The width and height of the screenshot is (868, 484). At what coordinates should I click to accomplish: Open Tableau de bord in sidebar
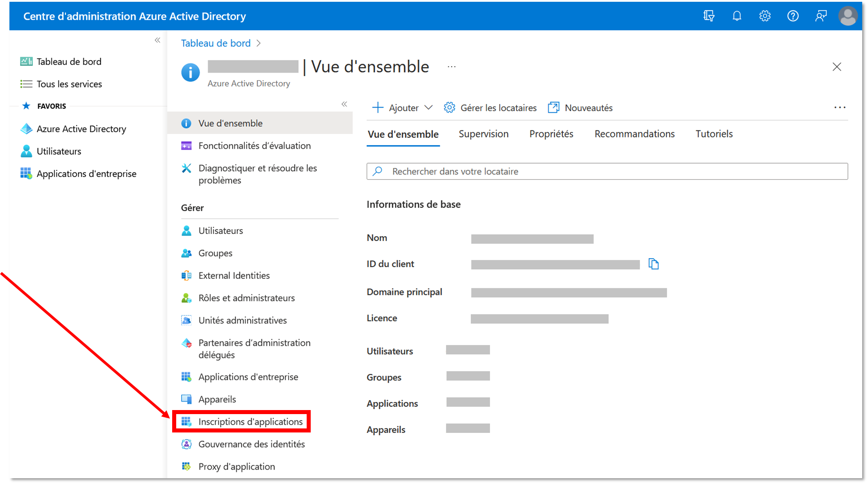[x=61, y=61]
